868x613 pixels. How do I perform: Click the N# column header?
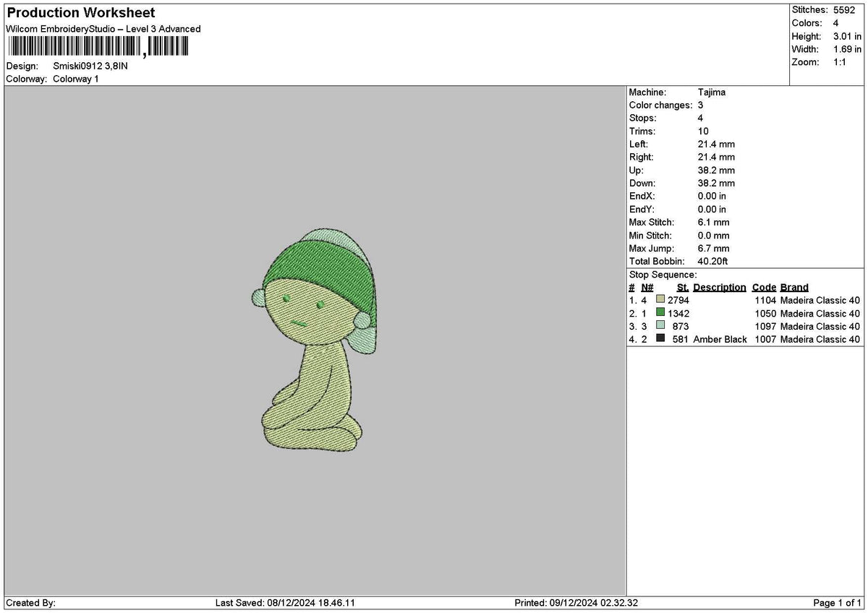tap(647, 288)
